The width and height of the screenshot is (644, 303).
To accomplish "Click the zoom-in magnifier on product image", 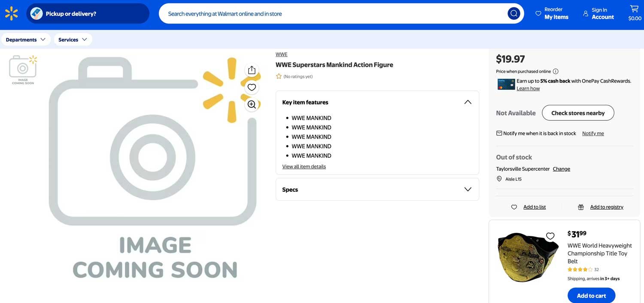I will [x=252, y=104].
